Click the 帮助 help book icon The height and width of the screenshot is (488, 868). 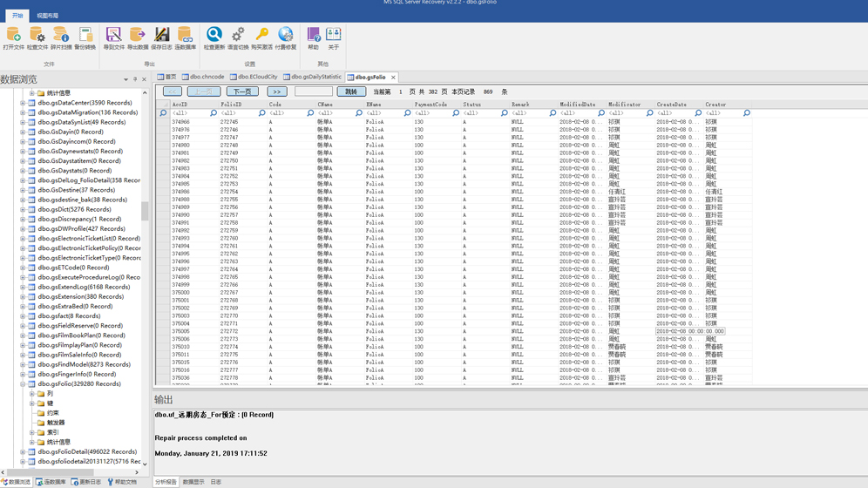pos(314,35)
